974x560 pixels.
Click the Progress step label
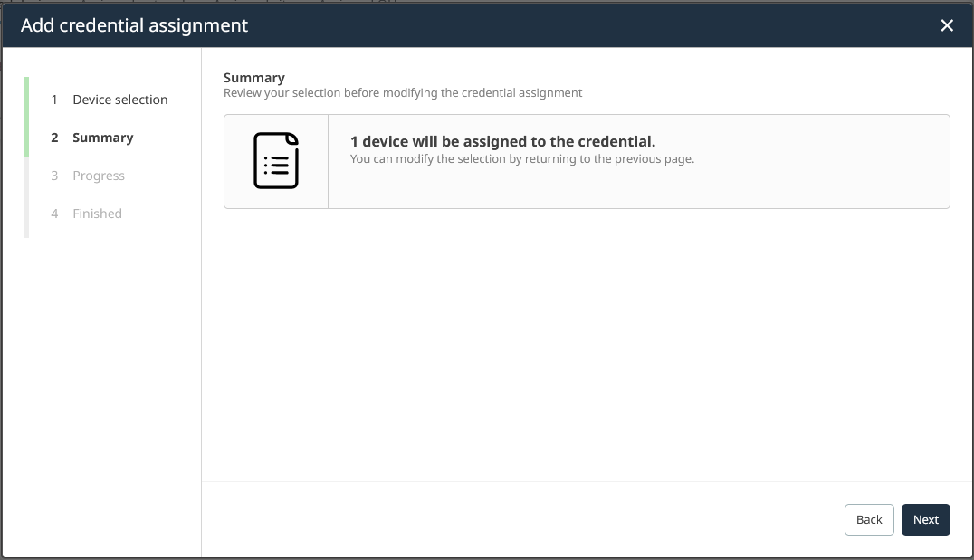click(99, 176)
